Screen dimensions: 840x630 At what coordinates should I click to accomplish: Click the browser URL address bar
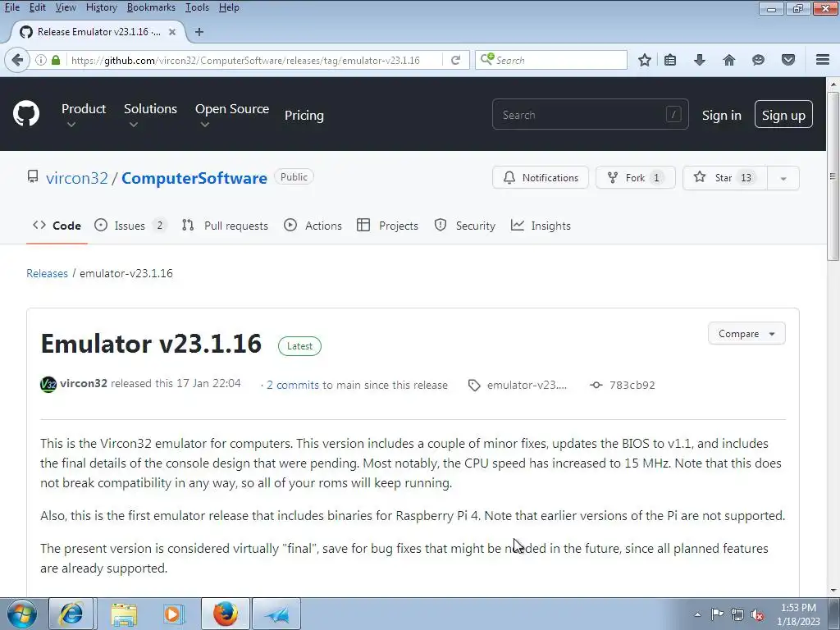(x=255, y=60)
